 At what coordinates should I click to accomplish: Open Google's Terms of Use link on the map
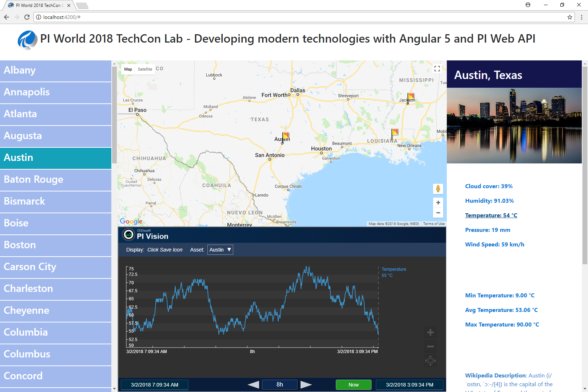(433, 223)
